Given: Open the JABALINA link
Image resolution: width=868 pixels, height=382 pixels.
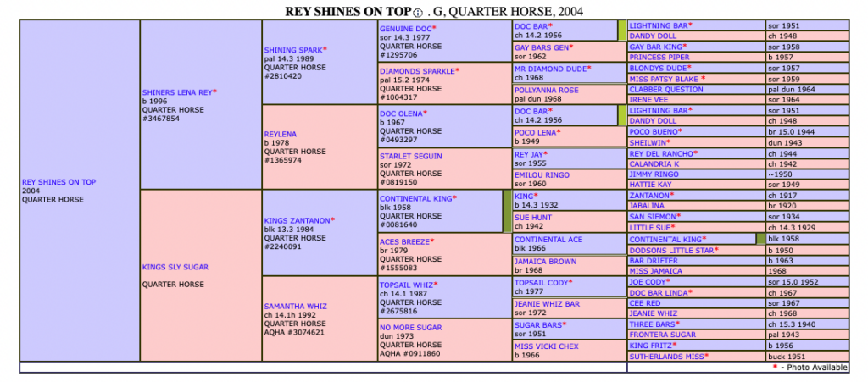Looking at the screenshot, I should (x=646, y=206).
